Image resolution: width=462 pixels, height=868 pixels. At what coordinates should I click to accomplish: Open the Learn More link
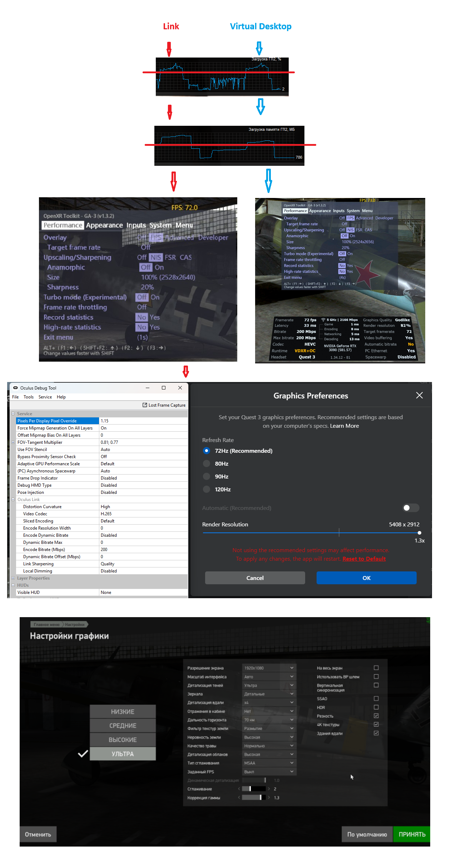[344, 426]
